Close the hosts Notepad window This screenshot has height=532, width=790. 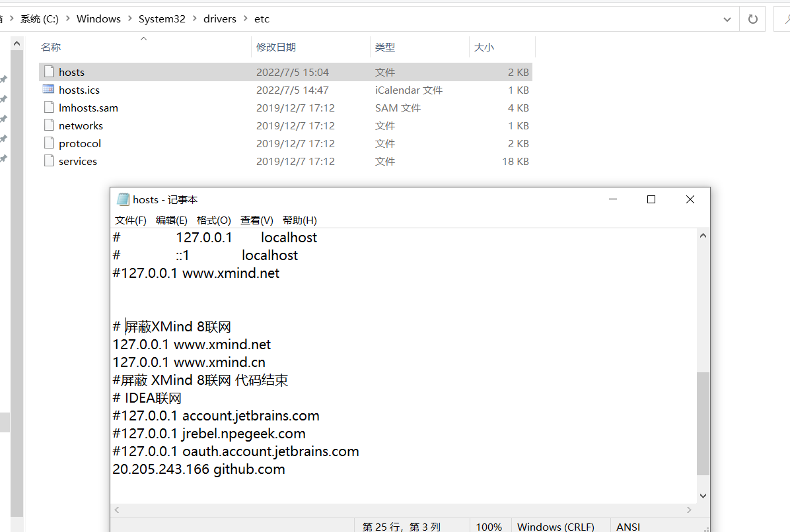point(690,199)
